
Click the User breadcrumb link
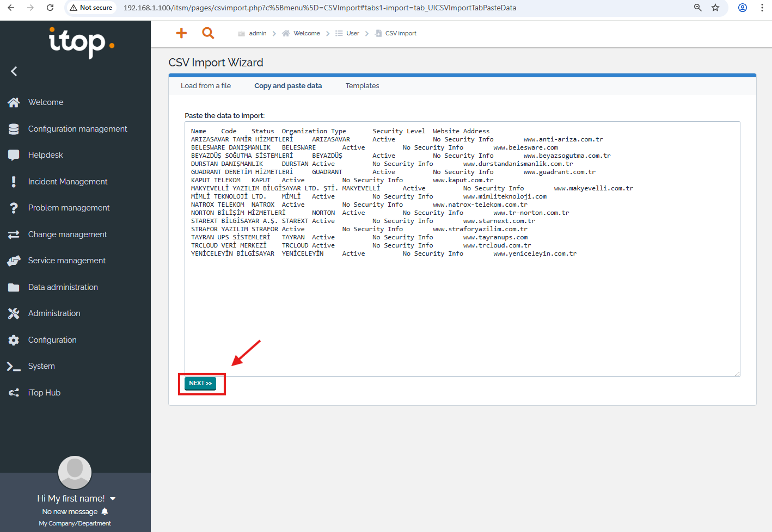coord(353,33)
